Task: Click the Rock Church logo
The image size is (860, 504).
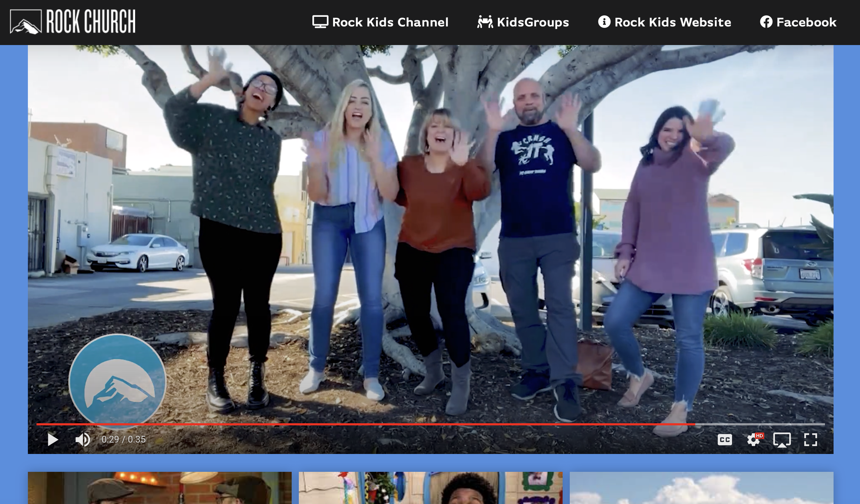Action: 73,22
